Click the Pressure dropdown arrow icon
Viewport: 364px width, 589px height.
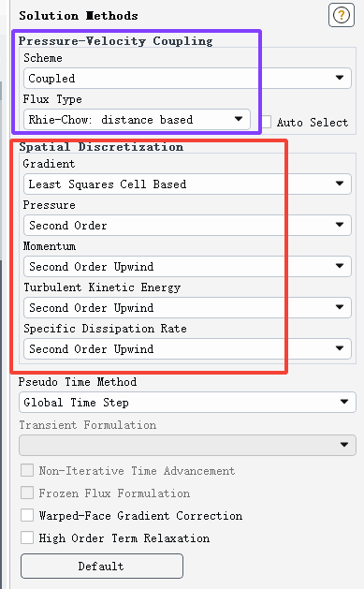pyautogui.click(x=340, y=225)
